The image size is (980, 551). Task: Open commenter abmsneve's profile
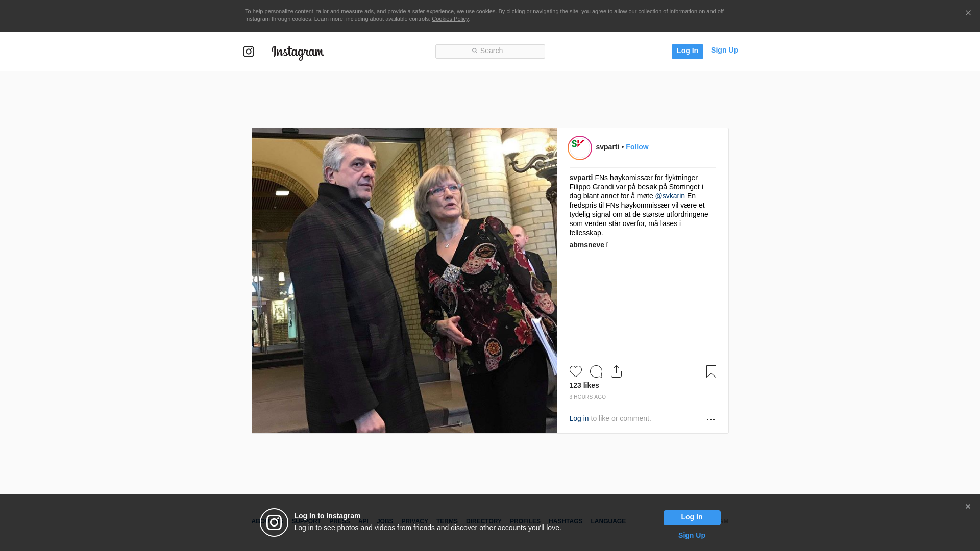[586, 245]
